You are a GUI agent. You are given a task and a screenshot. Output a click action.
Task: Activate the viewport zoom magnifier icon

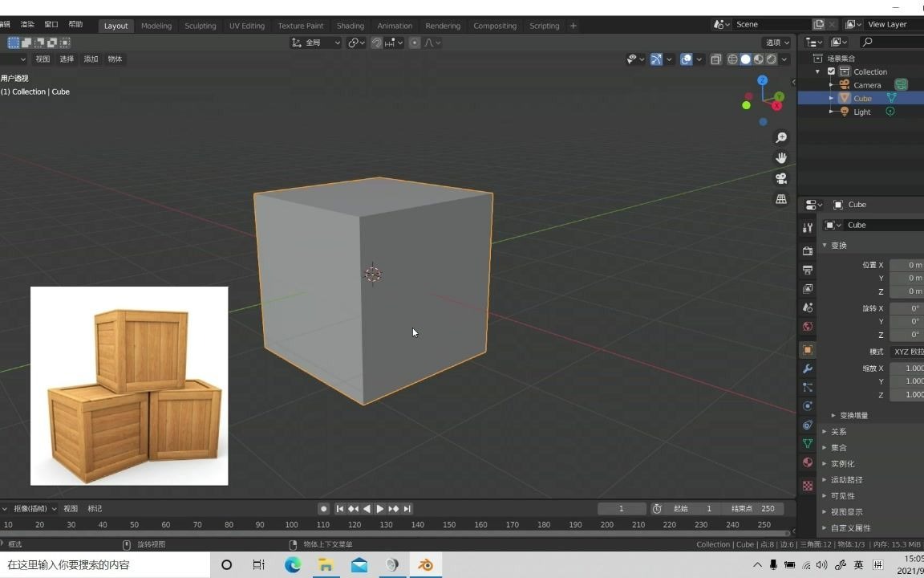(x=781, y=137)
